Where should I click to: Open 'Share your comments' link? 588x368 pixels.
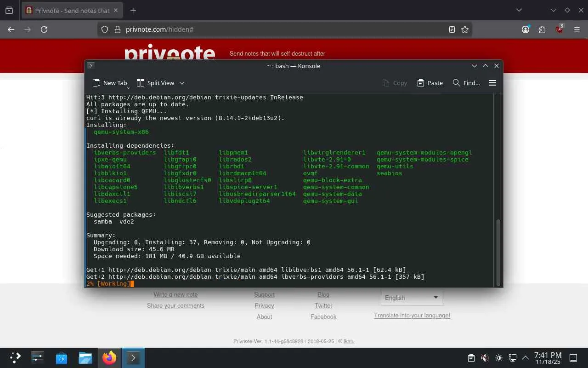coord(175,306)
